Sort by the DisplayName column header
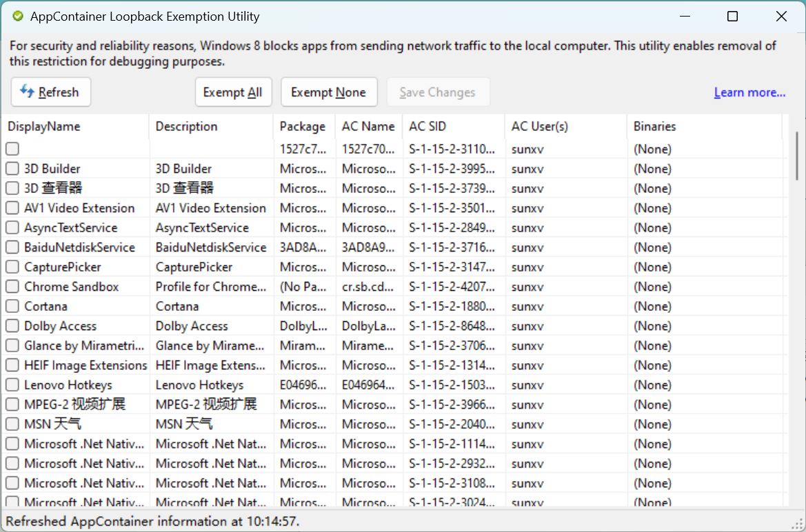Viewport: 806px width, 532px height. coord(76,126)
